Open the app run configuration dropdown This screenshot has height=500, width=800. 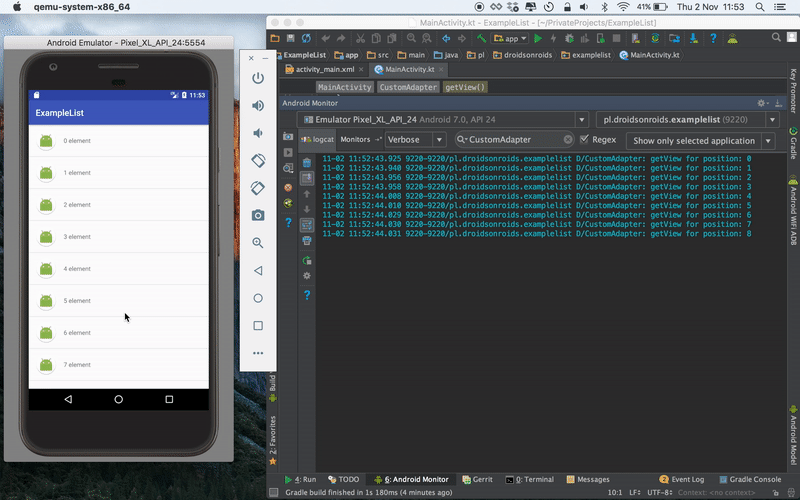coord(510,38)
